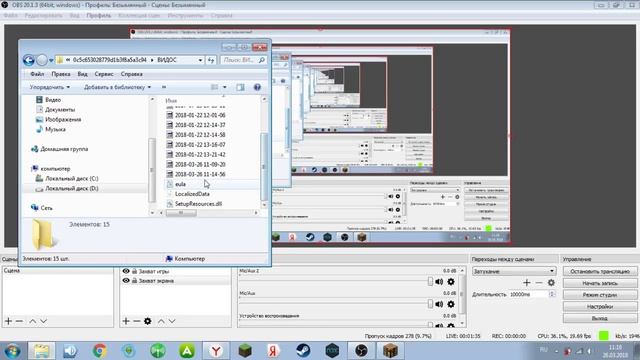Image resolution: width=640 pixels, height=360 pixels.
Task: Open Steam from the taskbar
Action: point(303,351)
